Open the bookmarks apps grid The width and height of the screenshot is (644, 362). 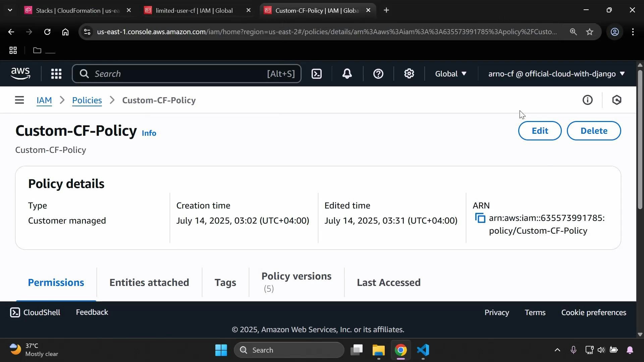[x=13, y=51]
